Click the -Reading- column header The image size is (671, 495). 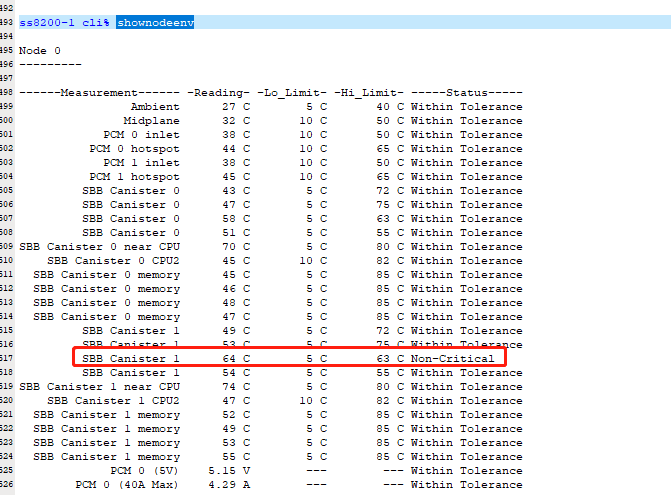tap(218, 93)
